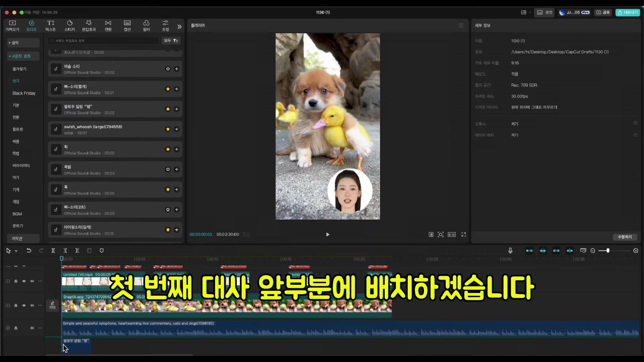Mute the Snaptik.app video track
Image resolution: width=644 pixels, height=362 pixels.
coord(32,305)
